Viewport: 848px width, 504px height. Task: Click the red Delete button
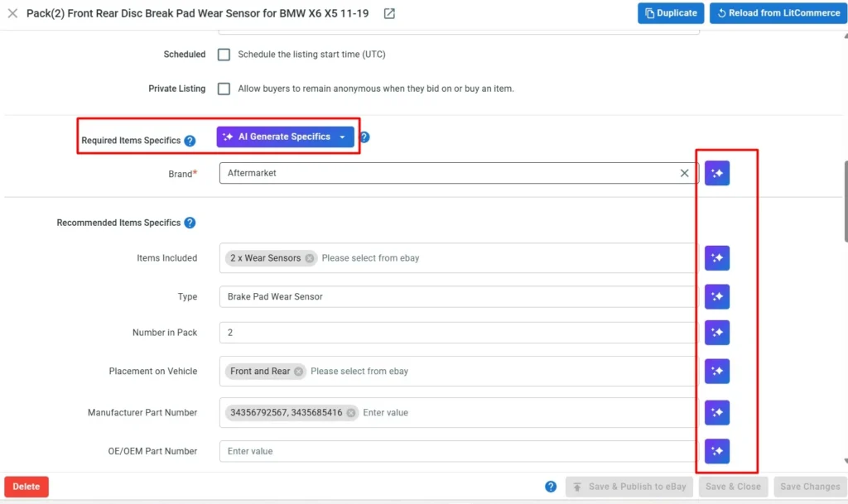click(26, 486)
